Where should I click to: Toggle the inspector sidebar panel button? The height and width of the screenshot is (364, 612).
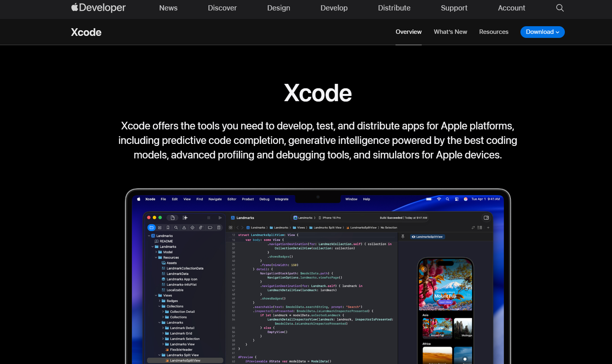486,218
